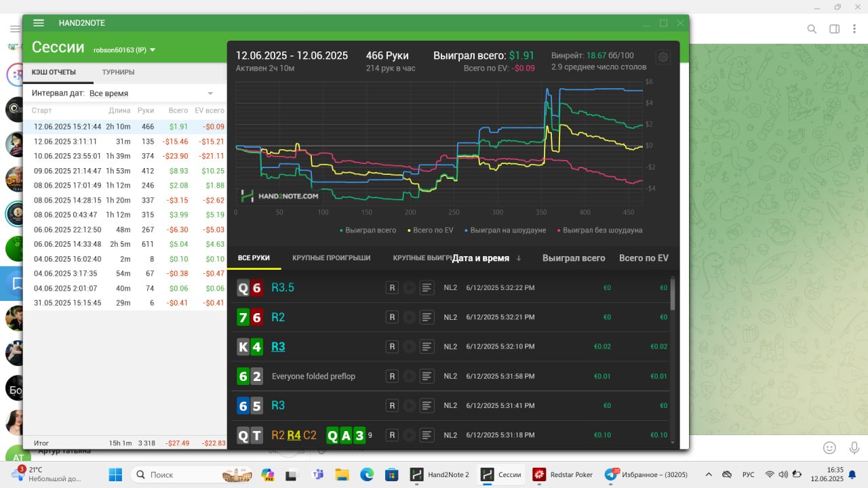Switch to ТУРНИРЫ tab

coord(118,73)
